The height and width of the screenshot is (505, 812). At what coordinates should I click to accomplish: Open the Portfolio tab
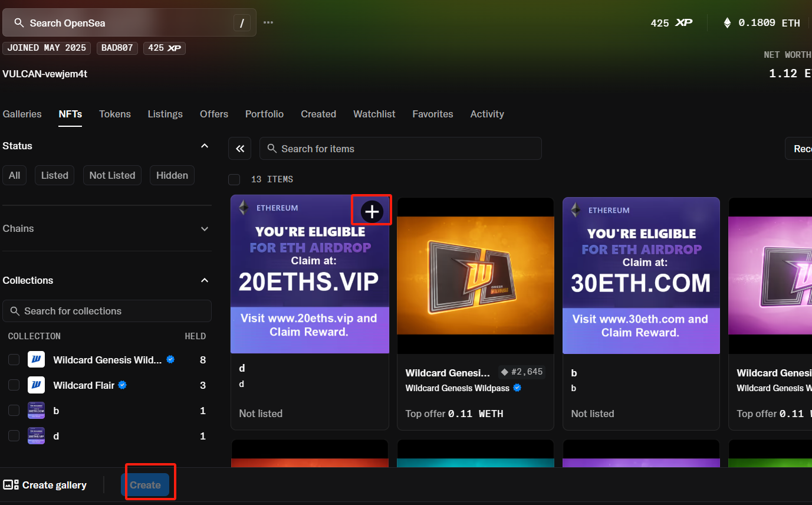point(264,114)
